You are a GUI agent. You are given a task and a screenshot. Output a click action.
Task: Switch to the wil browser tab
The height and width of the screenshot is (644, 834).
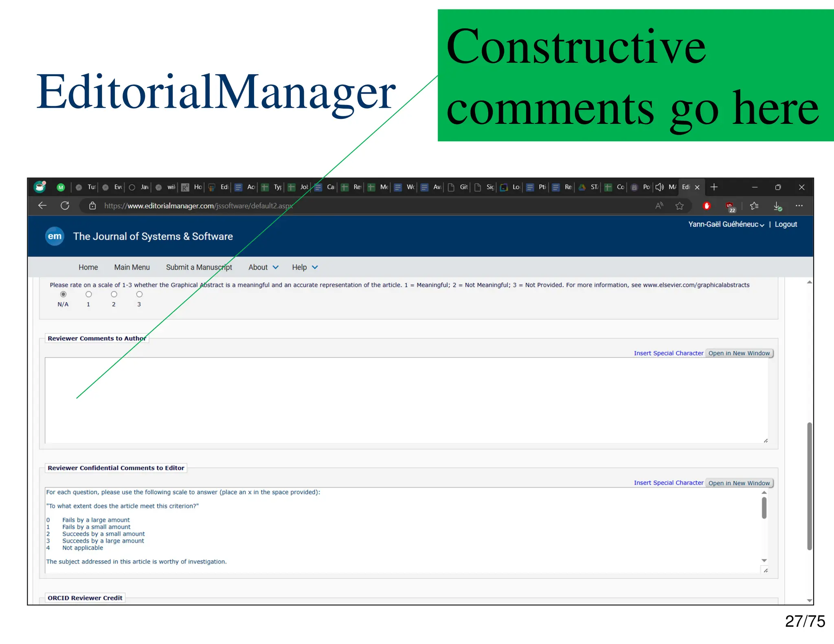click(x=165, y=187)
